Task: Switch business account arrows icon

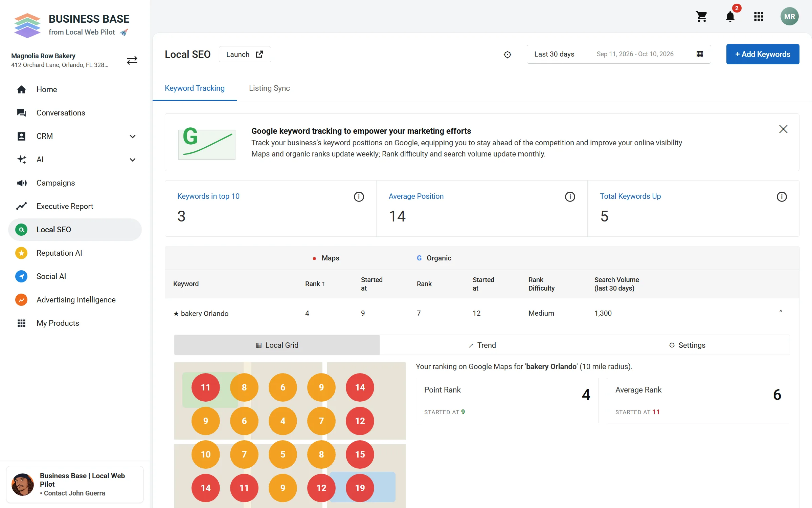Action: coord(132,60)
